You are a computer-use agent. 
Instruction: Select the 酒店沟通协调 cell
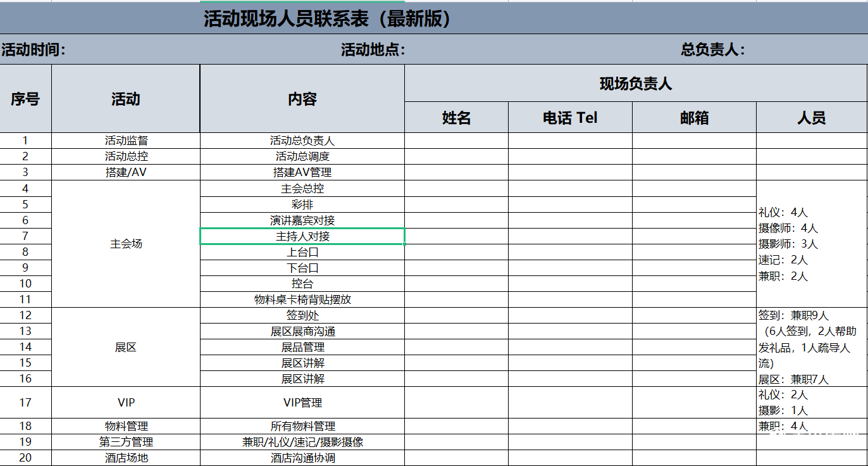(x=302, y=458)
